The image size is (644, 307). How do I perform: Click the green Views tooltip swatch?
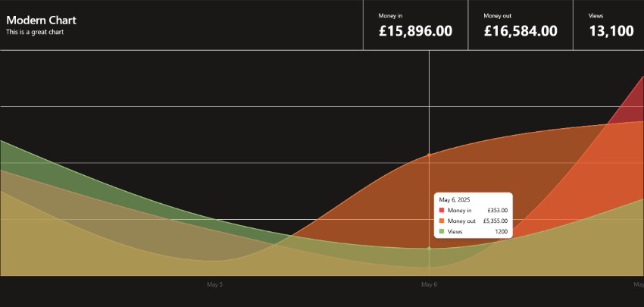442,232
